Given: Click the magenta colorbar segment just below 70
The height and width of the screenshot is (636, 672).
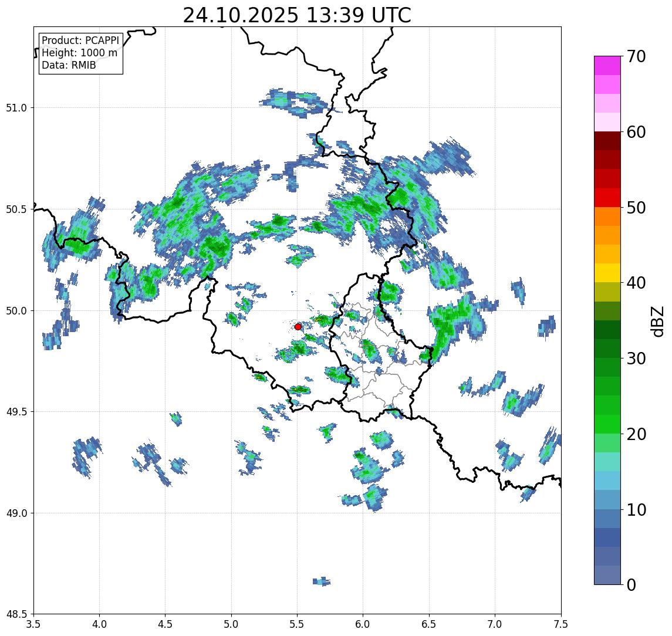Looking at the screenshot, I should 607,66.
